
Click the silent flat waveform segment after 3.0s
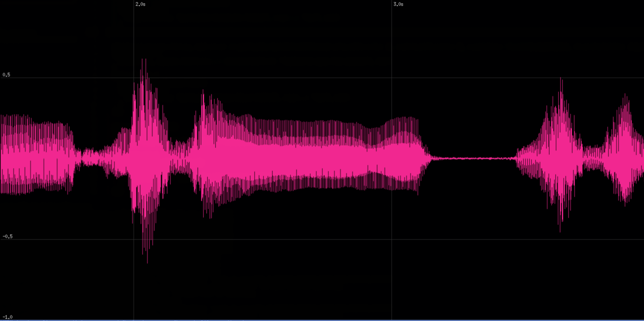[473, 158]
